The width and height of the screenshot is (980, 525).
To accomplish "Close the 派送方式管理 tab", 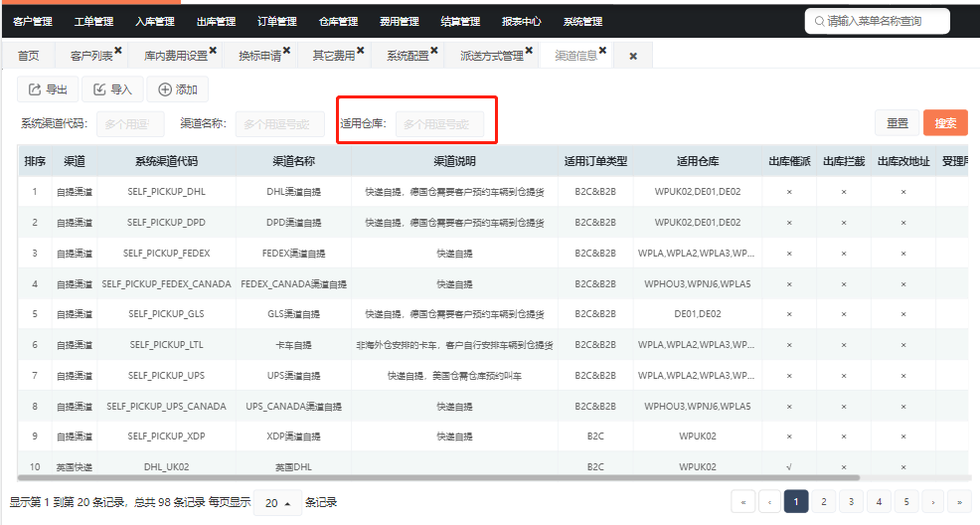I will [529, 50].
